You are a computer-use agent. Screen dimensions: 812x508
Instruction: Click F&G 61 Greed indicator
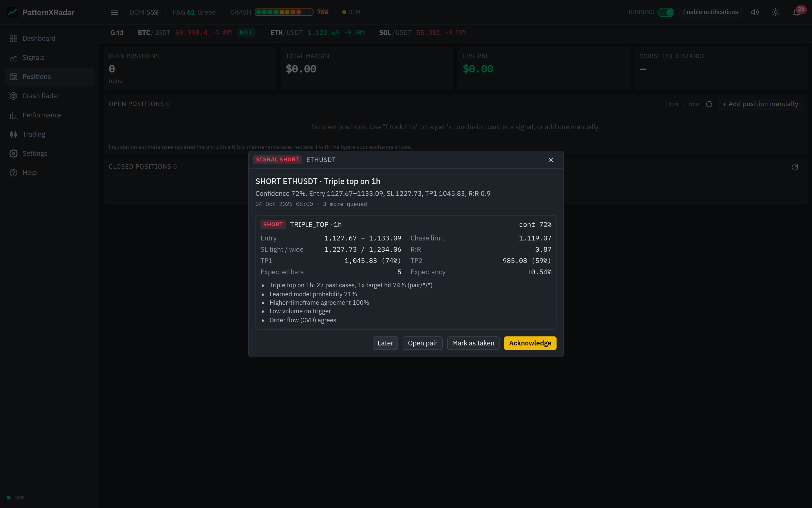[194, 12]
